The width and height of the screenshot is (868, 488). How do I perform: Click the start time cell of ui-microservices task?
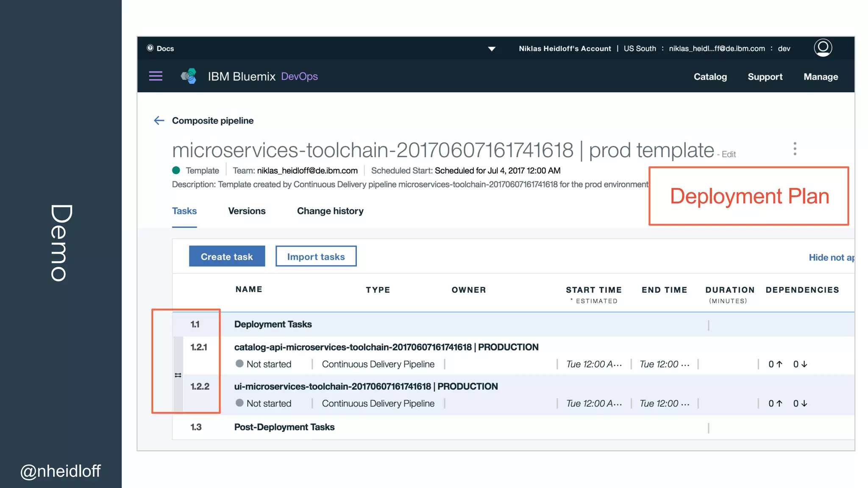pyautogui.click(x=594, y=404)
